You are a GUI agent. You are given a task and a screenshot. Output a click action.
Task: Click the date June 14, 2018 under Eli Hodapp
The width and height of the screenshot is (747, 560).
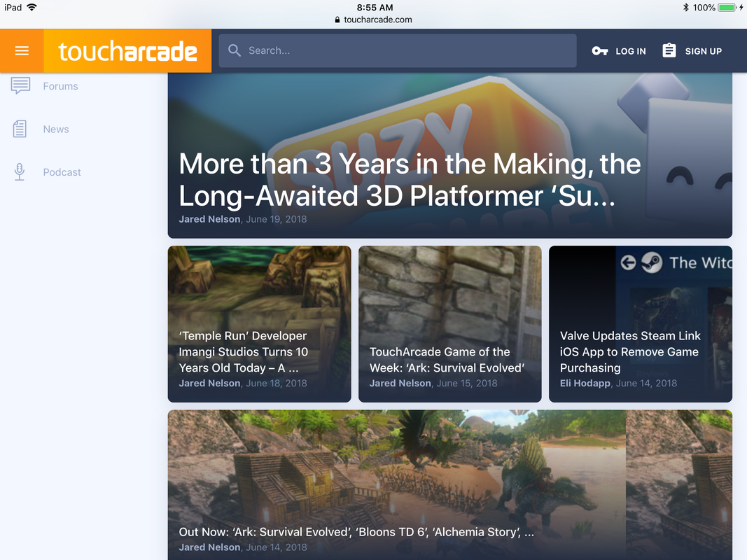click(646, 384)
